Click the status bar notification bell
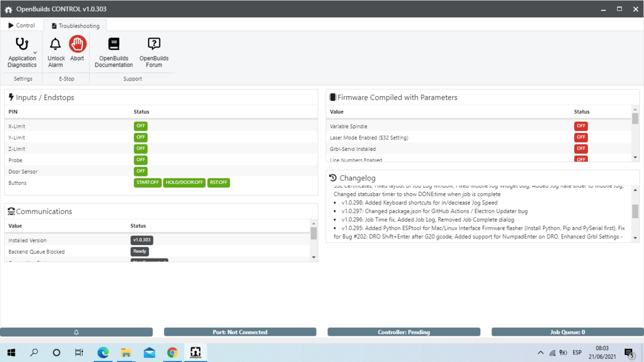 [76, 332]
